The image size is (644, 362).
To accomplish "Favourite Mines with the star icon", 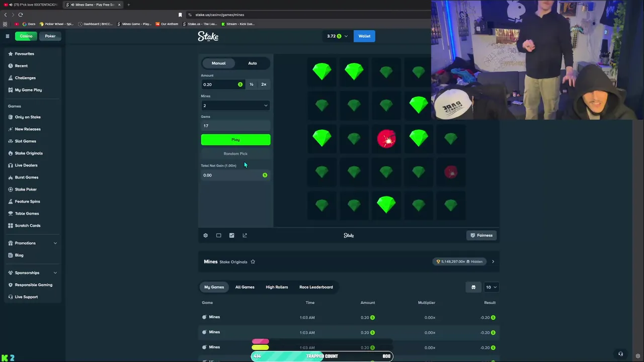I will click(253, 262).
